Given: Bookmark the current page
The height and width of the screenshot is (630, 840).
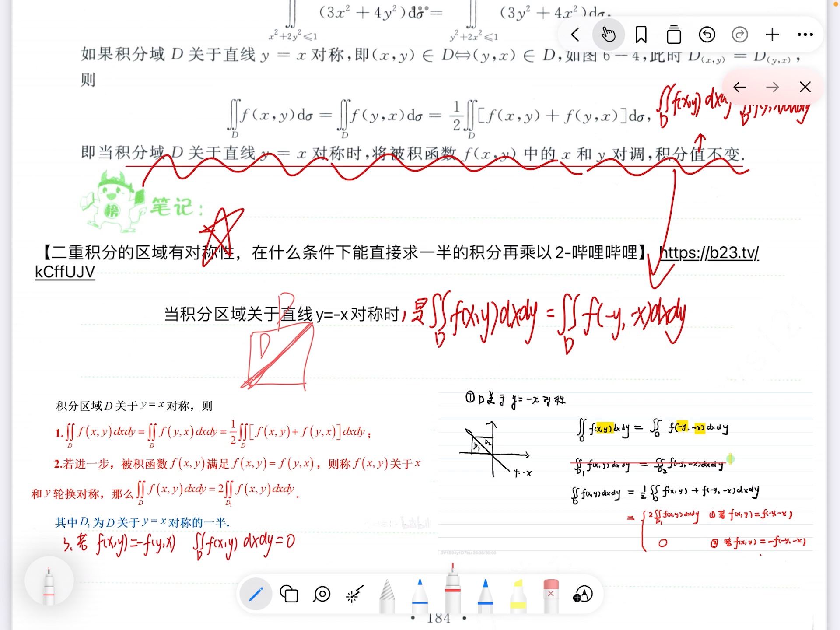Looking at the screenshot, I should (x=641, y=35).
